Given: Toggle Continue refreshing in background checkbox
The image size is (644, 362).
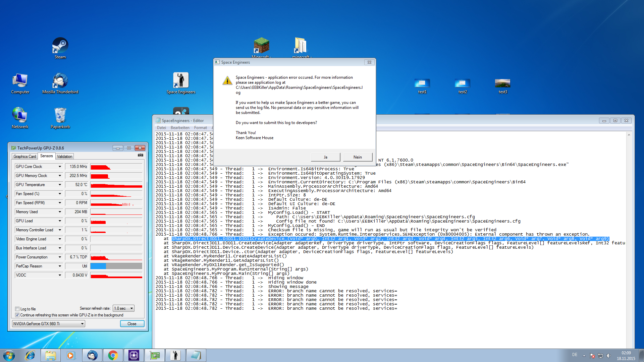Looking at the screenshot, I should tap(17, 315).
